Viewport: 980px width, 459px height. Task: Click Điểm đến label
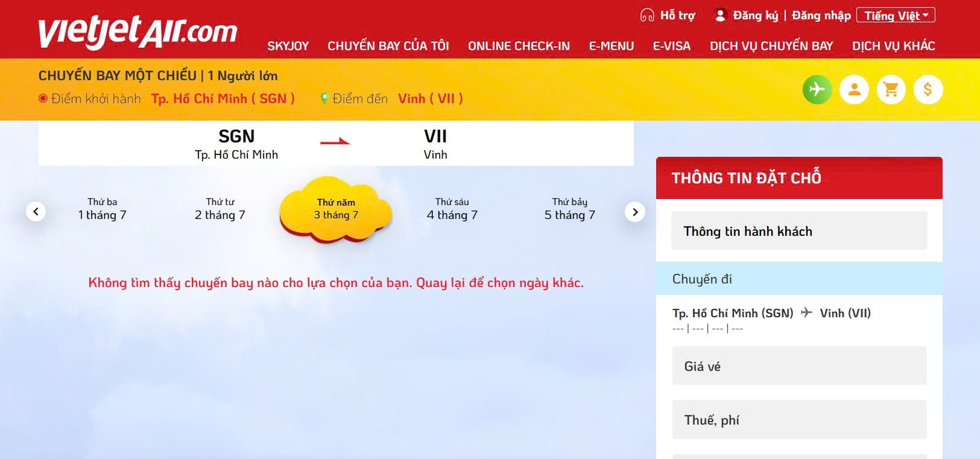(x=360, y=98)
